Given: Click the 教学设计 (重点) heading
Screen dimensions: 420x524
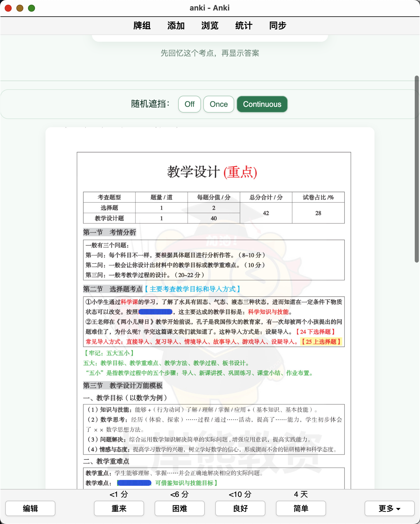Looking at the screenshot, I should pos(212,172).
